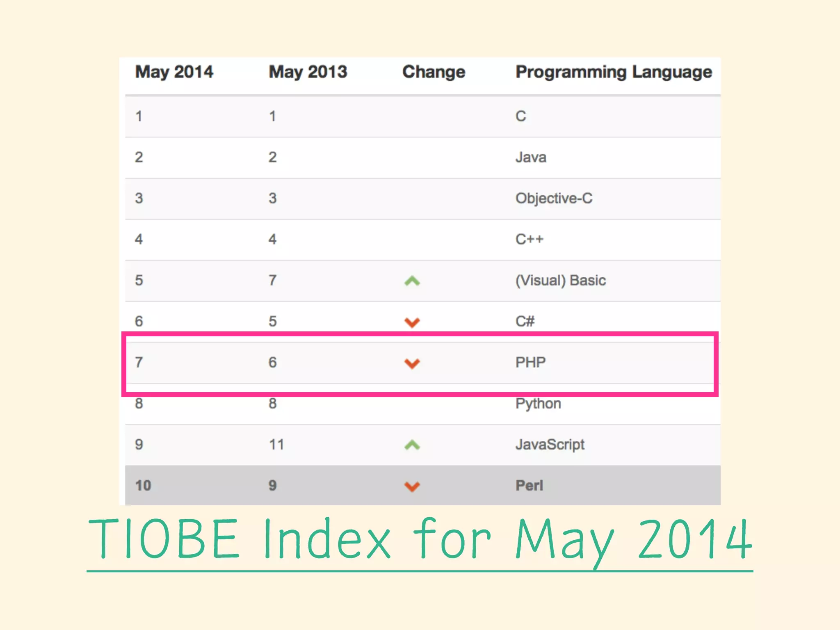Click the Programming Language column header
840x630 pixels.
point(614,72)
